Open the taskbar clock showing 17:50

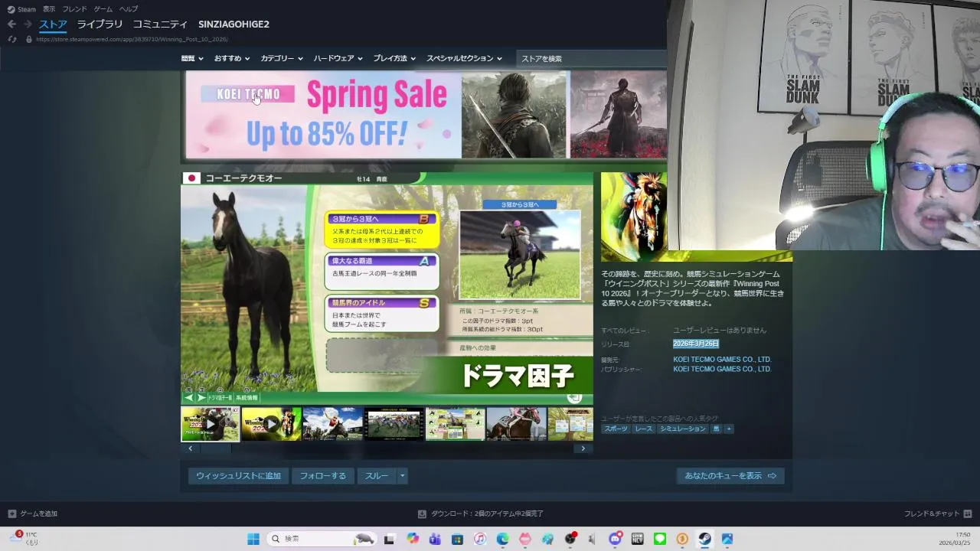point(955,539)
